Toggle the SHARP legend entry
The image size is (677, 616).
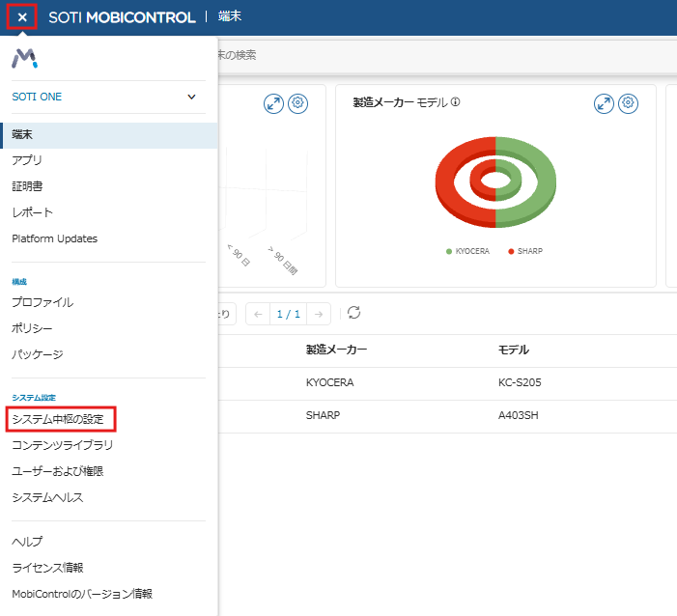click(x=525, y=251)
